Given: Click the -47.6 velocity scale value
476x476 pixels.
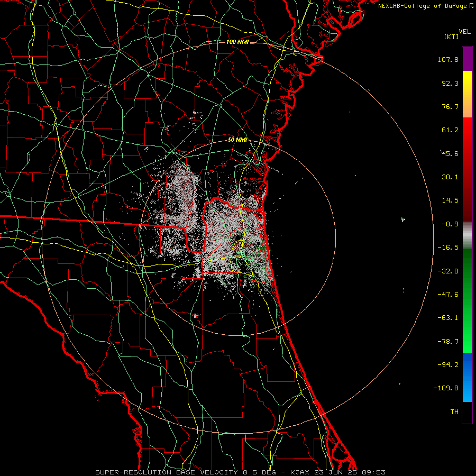Looking at the screenshot, I should [x=448, y=295].
